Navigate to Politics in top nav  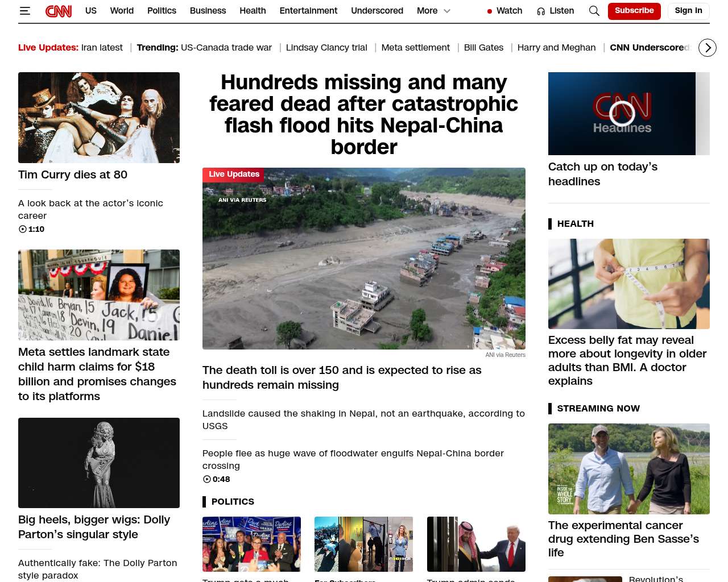[x=162, y=11]
